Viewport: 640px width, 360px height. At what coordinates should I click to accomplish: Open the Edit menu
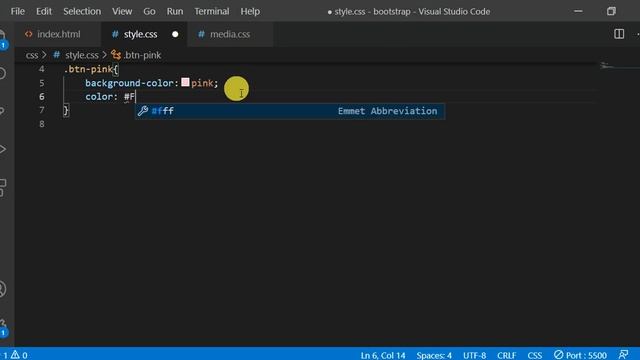[44, 11]
